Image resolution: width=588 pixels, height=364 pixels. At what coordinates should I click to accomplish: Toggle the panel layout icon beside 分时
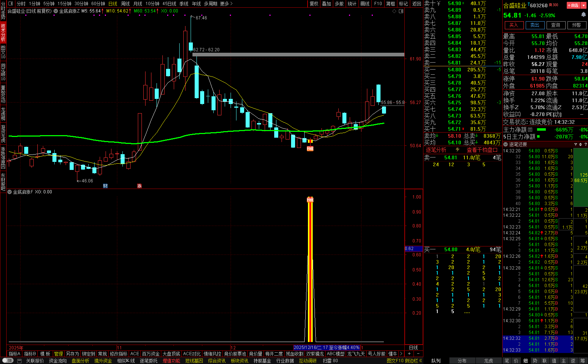click(x=10, y=4)
